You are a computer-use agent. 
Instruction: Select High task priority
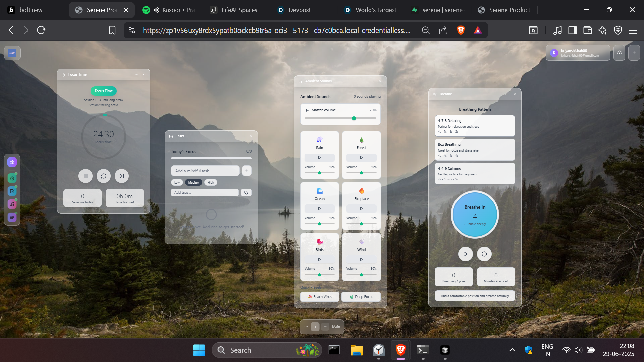click(211, 183)
